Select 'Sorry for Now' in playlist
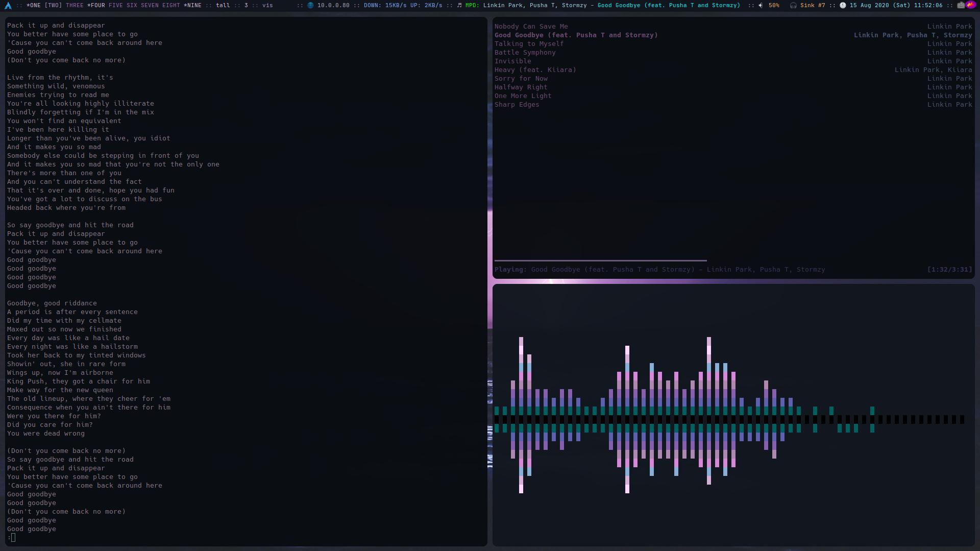The width and height of the screenshot is (980, 551). click(733, 79)
